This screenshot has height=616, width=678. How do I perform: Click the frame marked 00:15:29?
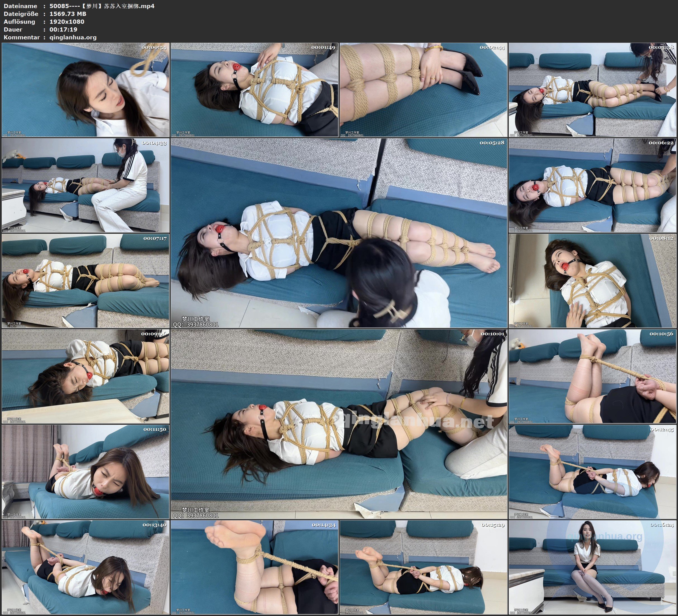pos(423,568)
